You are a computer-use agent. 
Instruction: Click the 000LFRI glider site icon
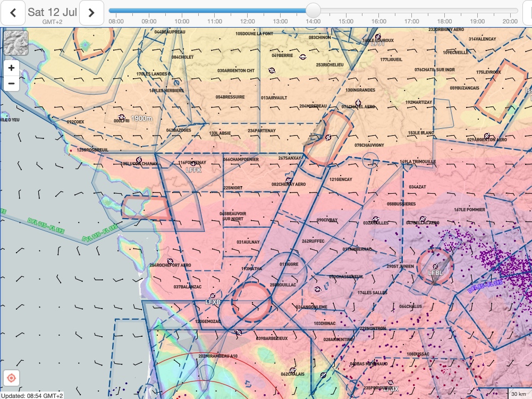pyautogui.click(x=122, y=117)
